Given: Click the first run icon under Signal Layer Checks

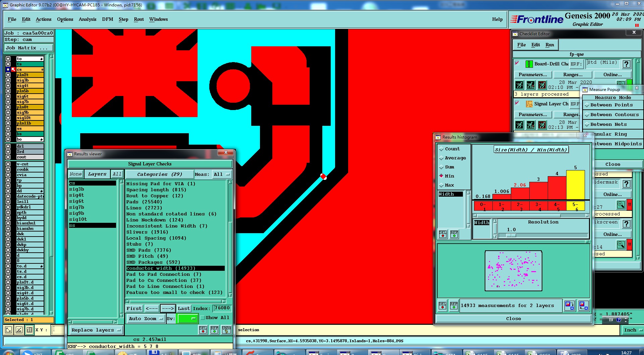Looking at the screenshot, I should [519, 125].
